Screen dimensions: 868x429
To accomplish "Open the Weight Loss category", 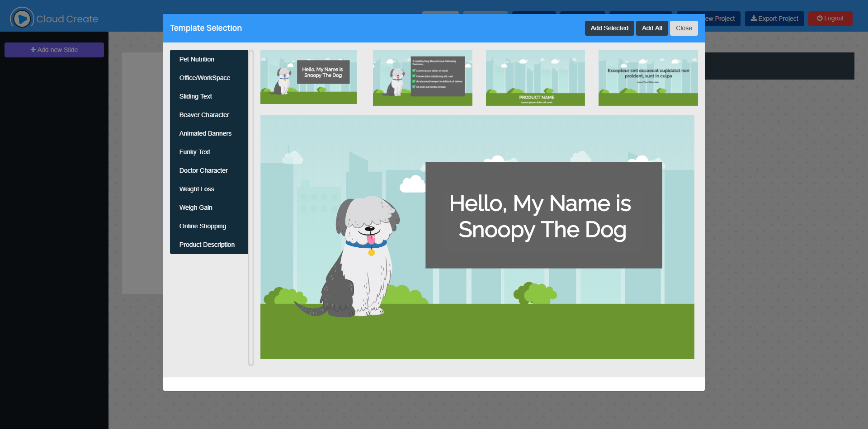I will (197, 189).
